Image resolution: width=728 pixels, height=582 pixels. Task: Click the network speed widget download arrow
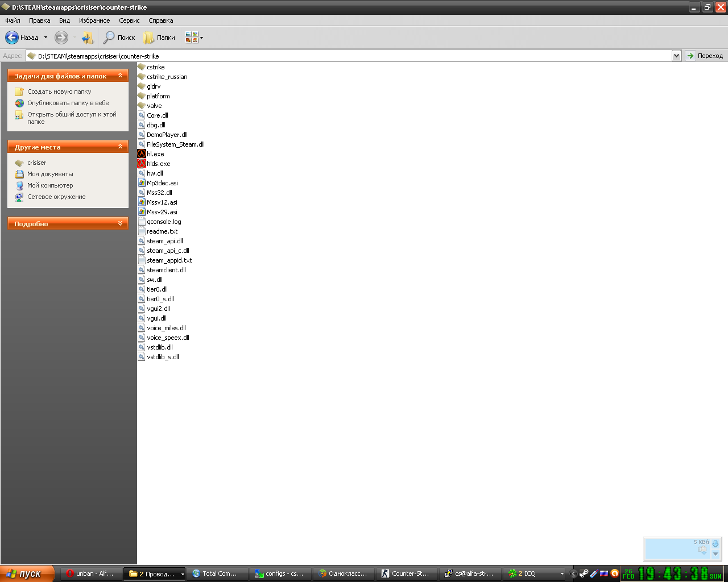(715, 544)
